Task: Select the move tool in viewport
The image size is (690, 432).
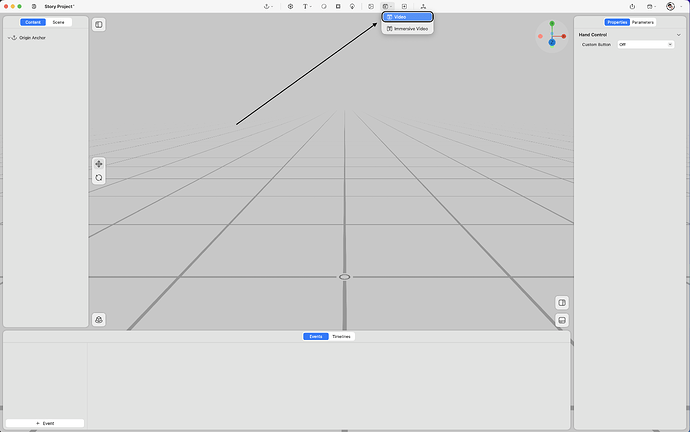Action: pos(99,164)
